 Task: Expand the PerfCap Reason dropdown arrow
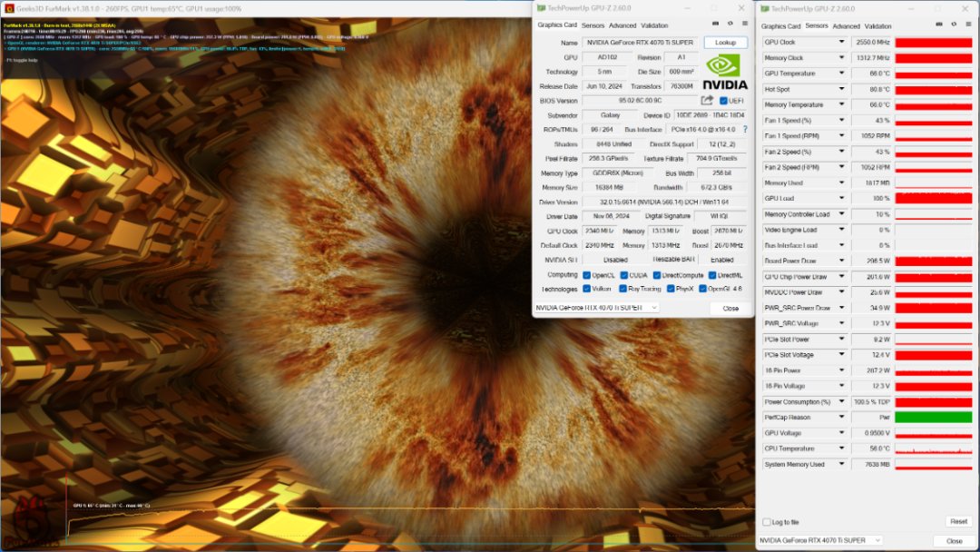[841, 417]
